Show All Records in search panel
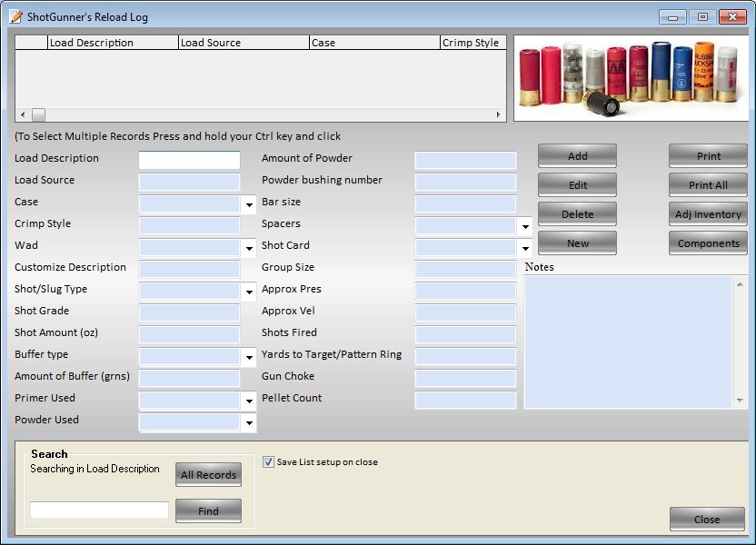756x545 pixels. 208,474
